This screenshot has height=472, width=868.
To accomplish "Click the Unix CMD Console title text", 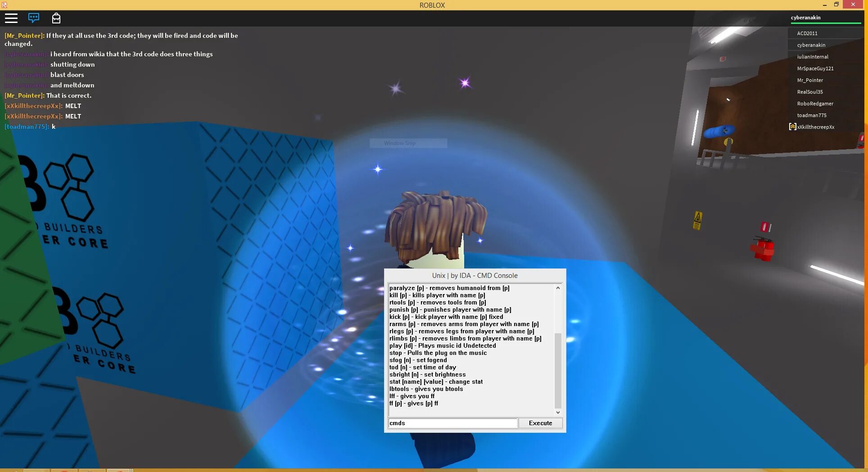I will 475,276.
